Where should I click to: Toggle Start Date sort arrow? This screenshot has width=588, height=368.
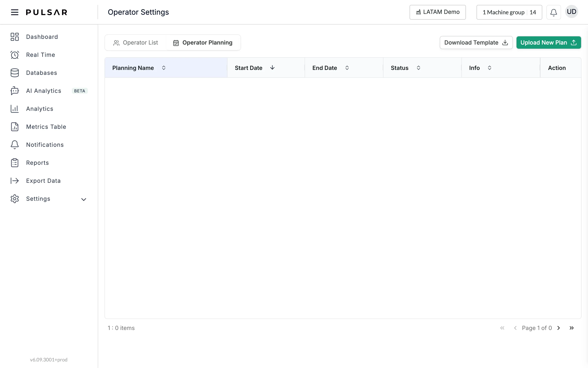coord(272,68)
